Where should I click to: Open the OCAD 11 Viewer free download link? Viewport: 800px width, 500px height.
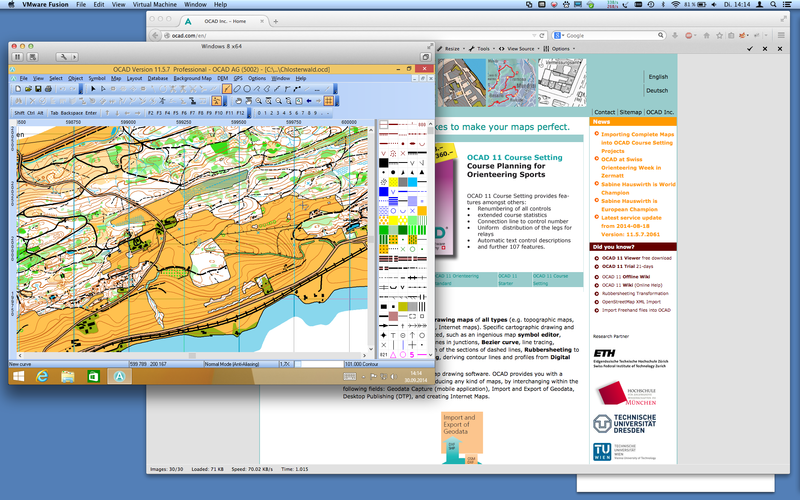click(x=636, y=258)
